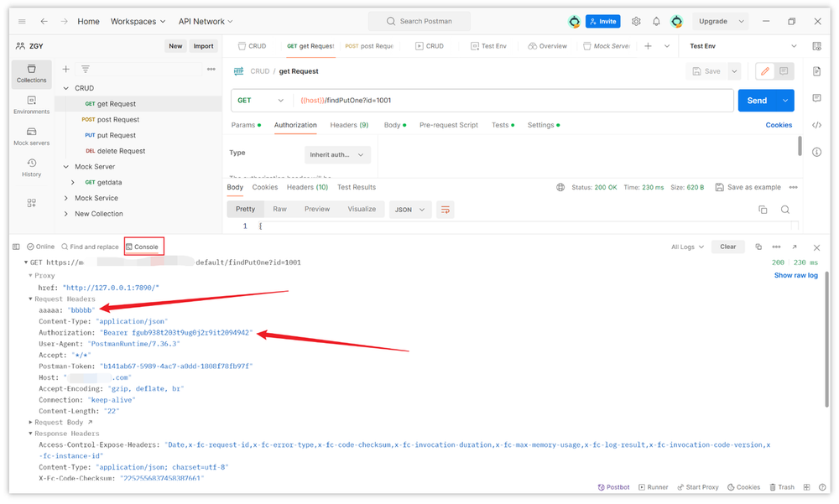Open Mock servers in the sidebar
The width and height of the screenshot is (839, 504).
point(32,137)
